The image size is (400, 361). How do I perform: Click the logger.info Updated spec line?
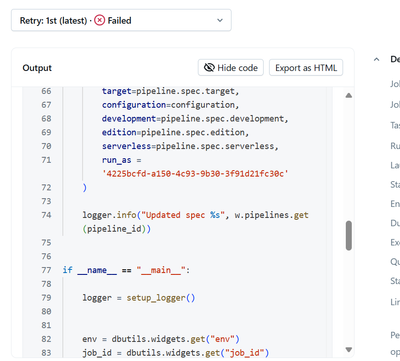click(195, 215)
